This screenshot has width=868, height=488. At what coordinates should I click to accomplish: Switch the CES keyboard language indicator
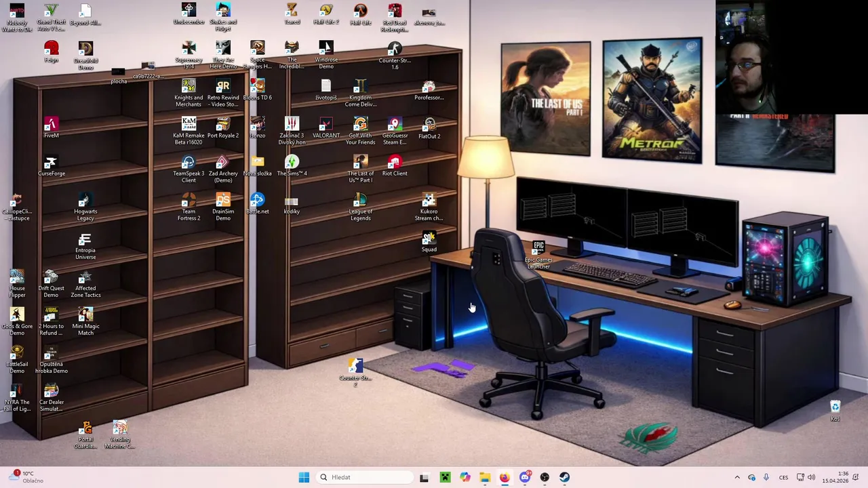point(783,477)
